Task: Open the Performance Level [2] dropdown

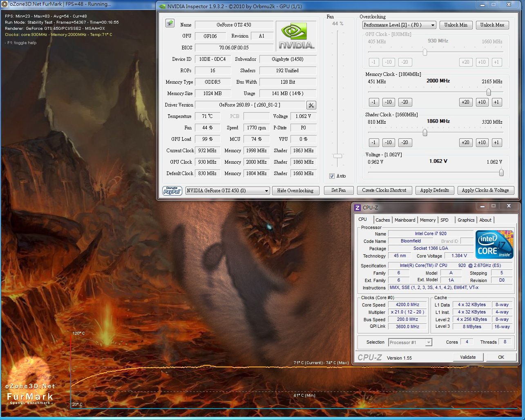Action: [x=399, y=25]
